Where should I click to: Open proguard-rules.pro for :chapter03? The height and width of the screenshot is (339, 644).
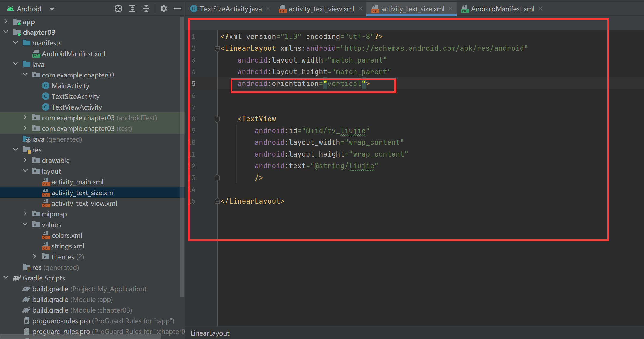[108, 332]
